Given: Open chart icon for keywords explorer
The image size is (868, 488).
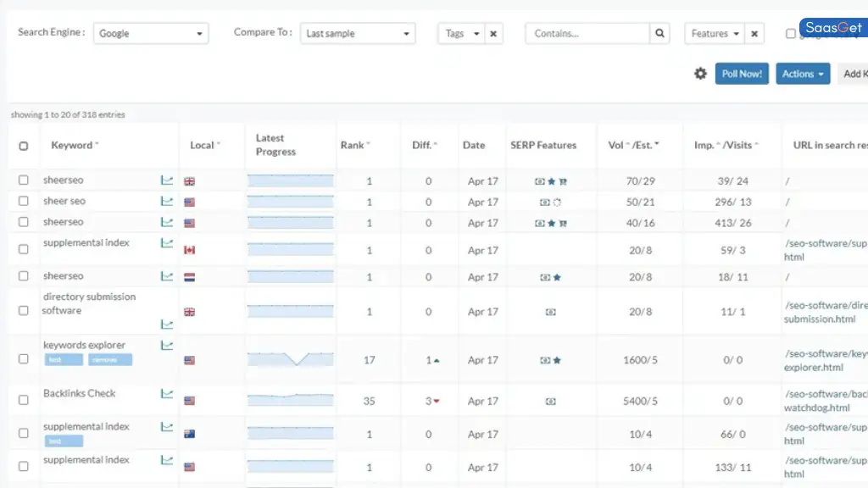Looking at the screenshot, I should coord(167,346).
